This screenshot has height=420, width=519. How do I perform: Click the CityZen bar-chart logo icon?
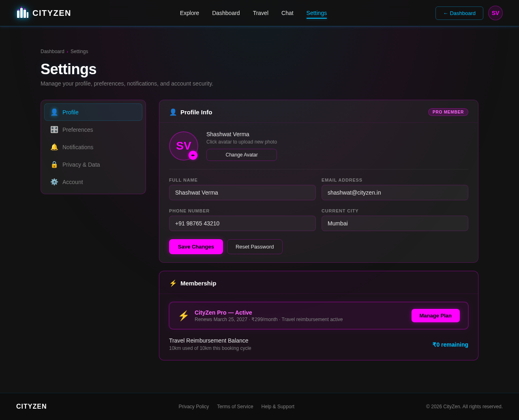coord(22,13)
